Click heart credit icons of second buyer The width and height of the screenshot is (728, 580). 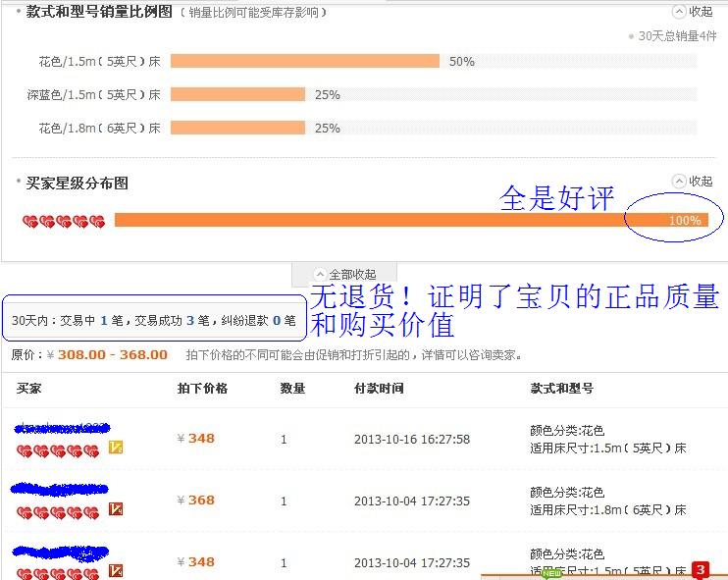[x=58, y=512]
